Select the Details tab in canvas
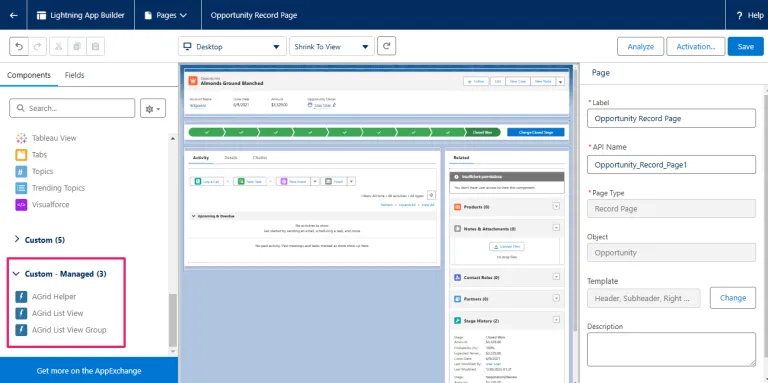This screenshot has height=383, width=768. click(x=231, y=158)
